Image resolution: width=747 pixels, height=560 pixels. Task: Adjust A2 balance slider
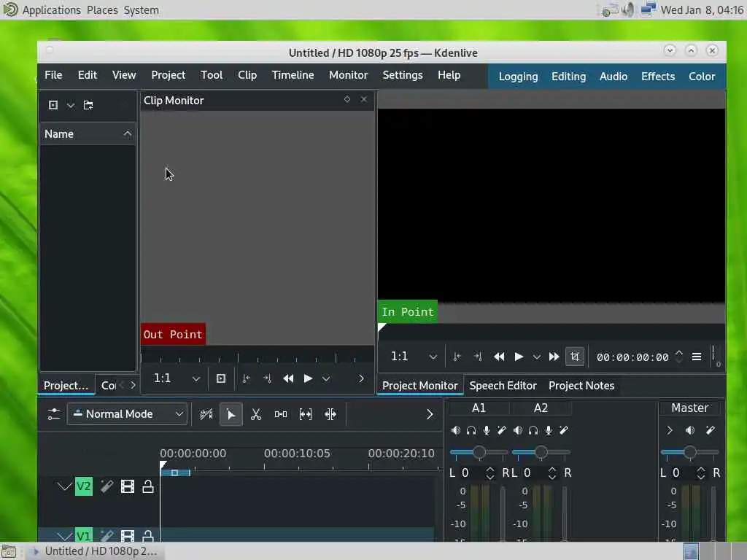541,452
